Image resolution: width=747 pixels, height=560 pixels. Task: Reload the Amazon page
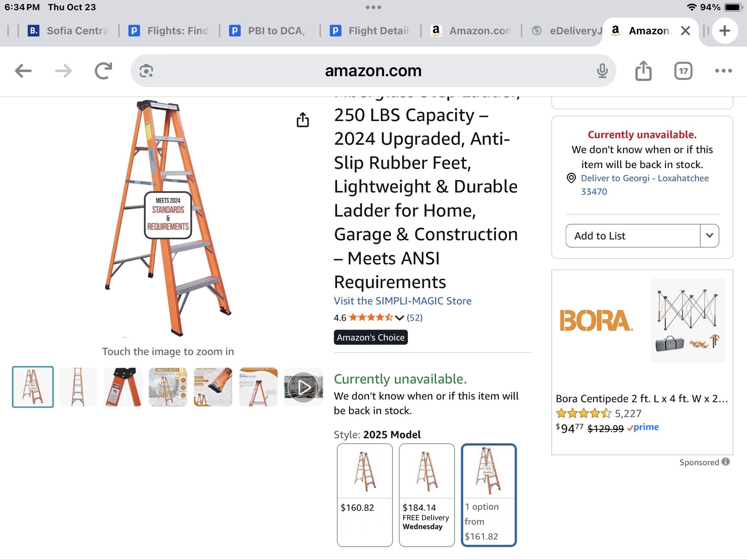click(x=103, y=71)
